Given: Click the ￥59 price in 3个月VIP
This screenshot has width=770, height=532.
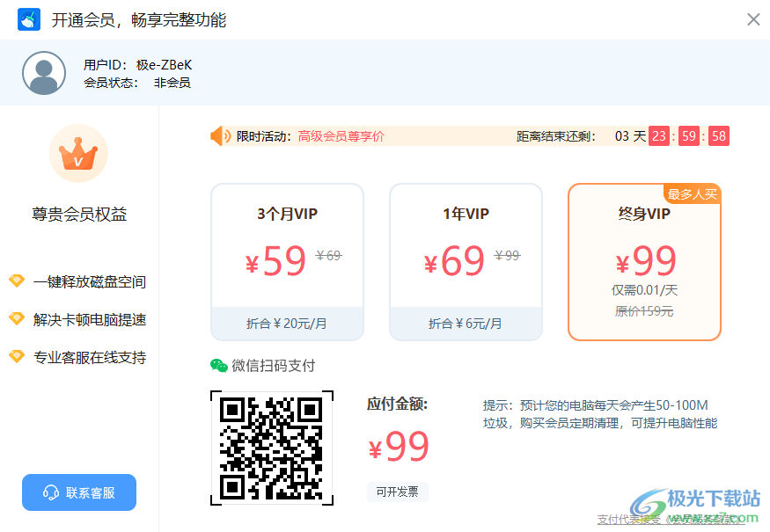Looking at the screenshot, I should [x=275, y=260].
